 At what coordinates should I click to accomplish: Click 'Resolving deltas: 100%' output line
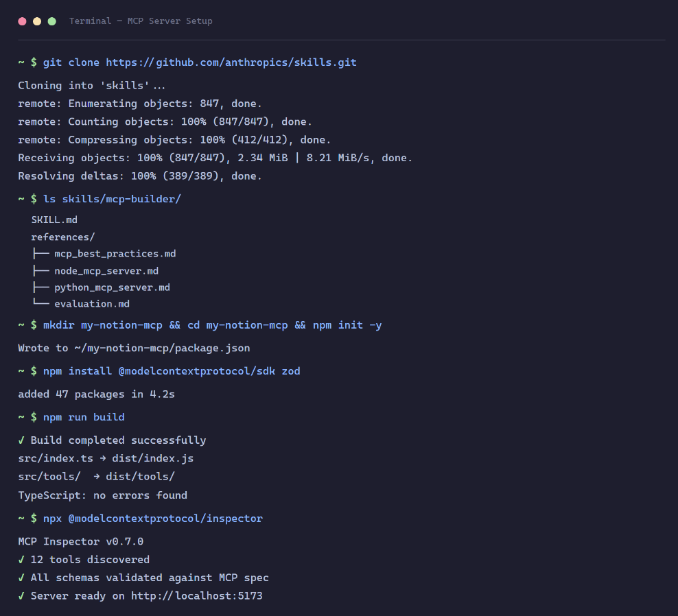point(140,176)
